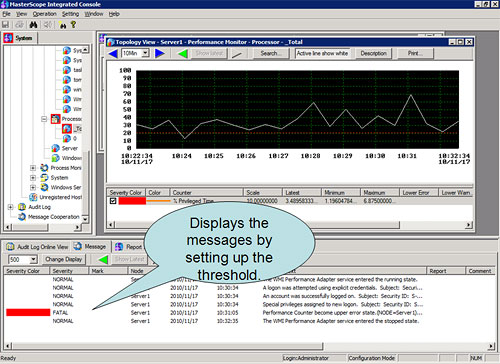Click the blue right arrow in Topology View
Viewport: 500px width, 364px height.
pyautogui.click(x=160, y=53)
